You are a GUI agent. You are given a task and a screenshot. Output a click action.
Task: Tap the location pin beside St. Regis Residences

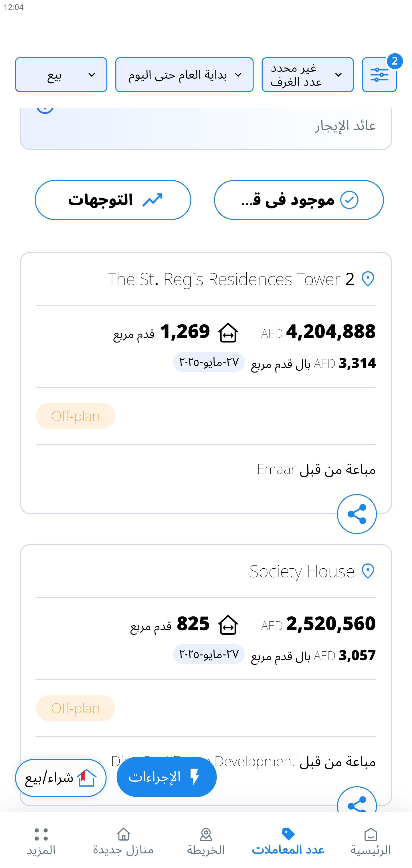367,279
